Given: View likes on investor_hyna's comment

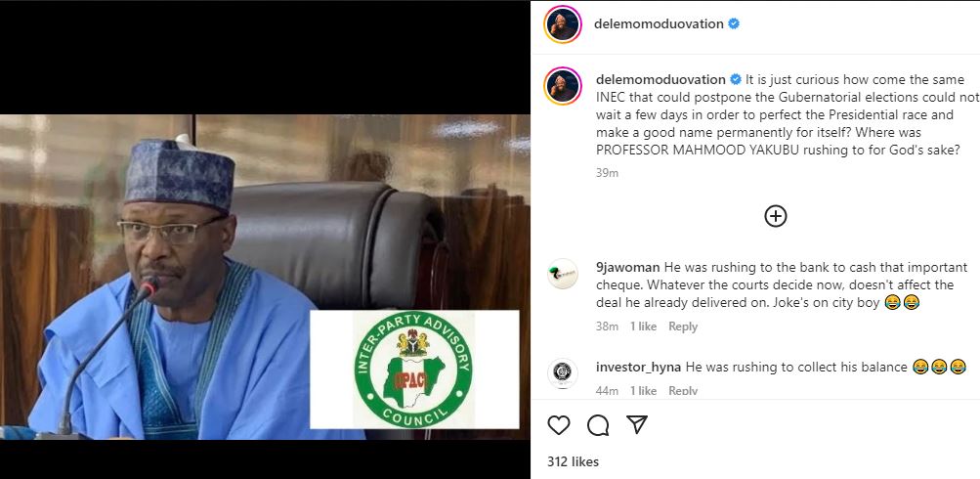Looking at the screenshot, I should (x=643, y=391).
